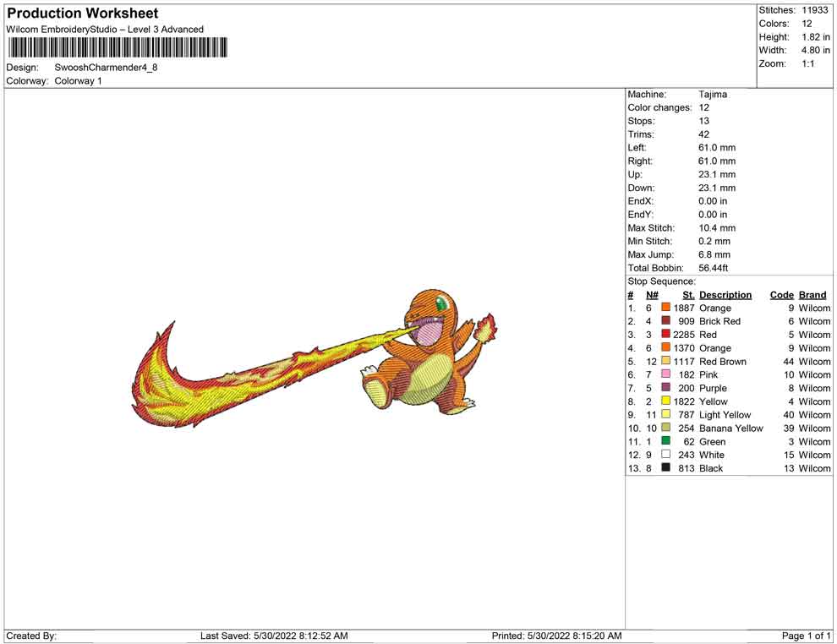Click the N# column header
The width and height of the screenshot is (837, 644).
tap(652, 295)
